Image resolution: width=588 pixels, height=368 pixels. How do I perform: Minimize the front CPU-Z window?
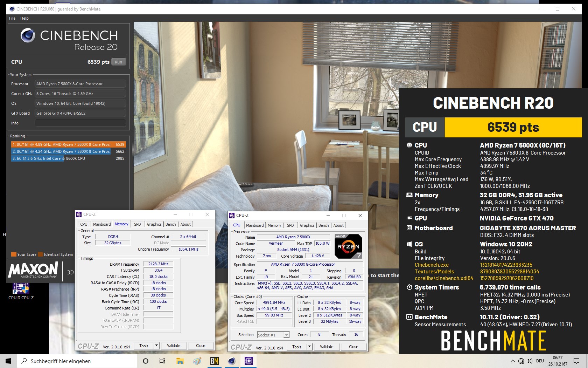coord(328,216)
